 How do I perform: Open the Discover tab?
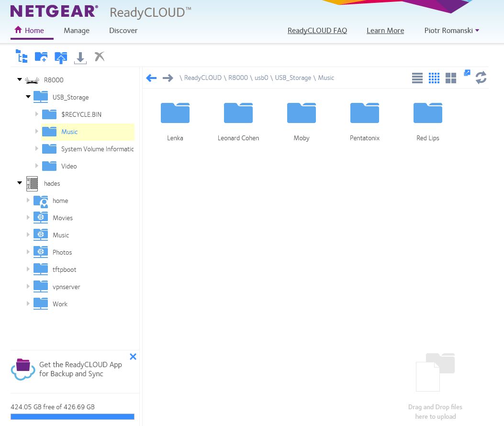(x=123, y=31)
